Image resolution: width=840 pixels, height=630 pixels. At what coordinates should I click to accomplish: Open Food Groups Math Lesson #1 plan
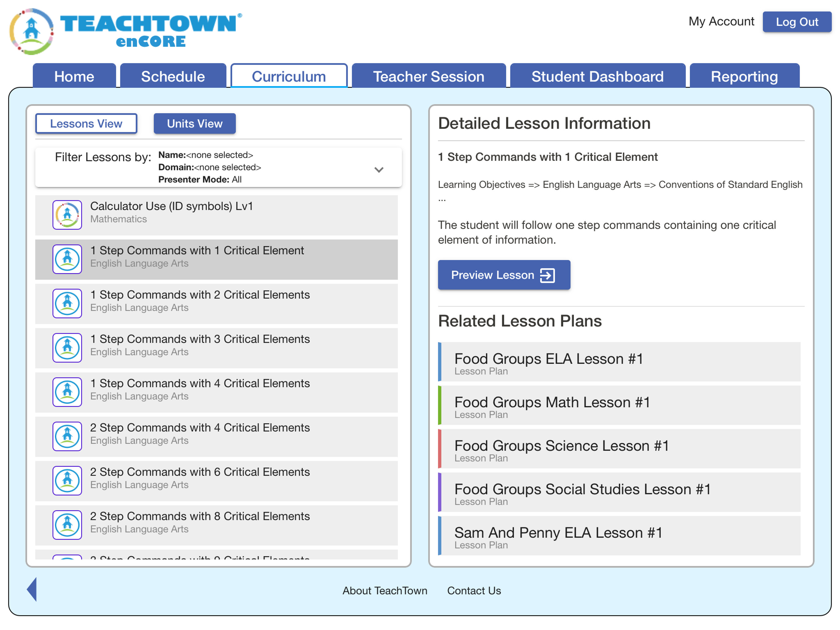pos(619,405)
